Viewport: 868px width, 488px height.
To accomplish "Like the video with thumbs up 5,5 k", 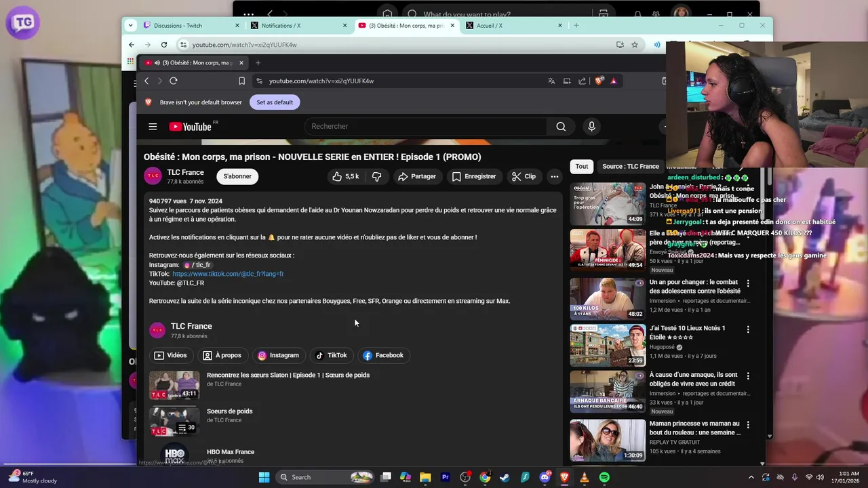I will tap(345, 176).
